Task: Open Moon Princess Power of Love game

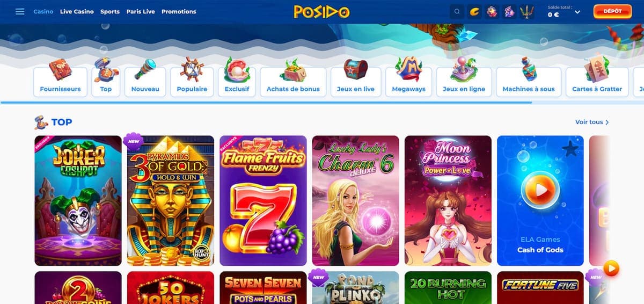Action: pos(448,201)
